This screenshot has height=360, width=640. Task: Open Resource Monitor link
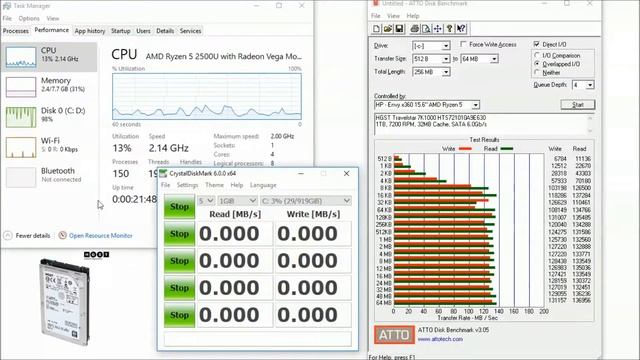[101, 236]
